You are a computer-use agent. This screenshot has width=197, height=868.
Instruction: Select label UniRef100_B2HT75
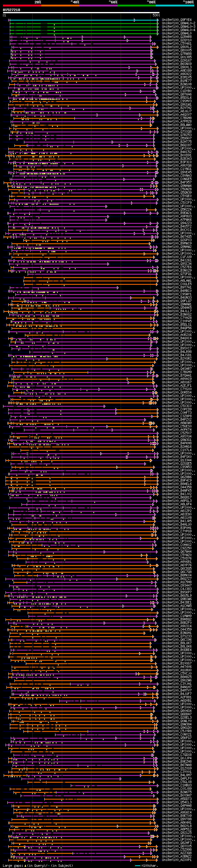click(177, 142)
